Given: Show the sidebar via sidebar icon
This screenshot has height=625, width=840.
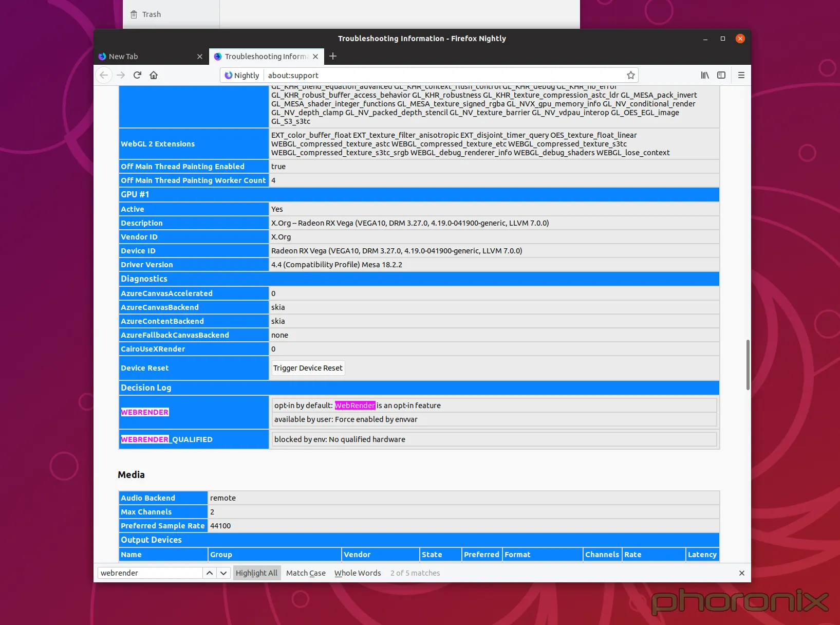Looking at the screenshot, I should pos(721,75).
